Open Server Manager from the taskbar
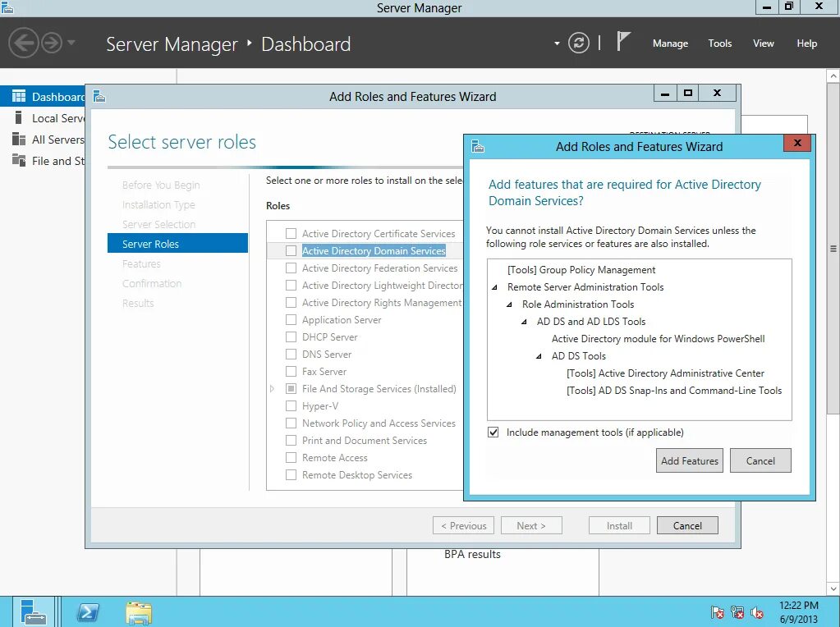Image resolution: width=840 pixels, height=627 pixels. point(33,612)
